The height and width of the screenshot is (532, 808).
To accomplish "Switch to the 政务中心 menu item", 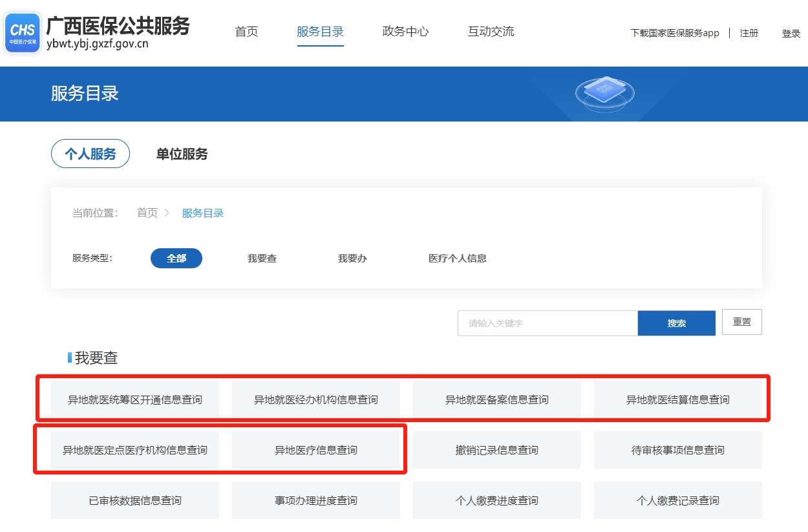I will coord(405,32).
